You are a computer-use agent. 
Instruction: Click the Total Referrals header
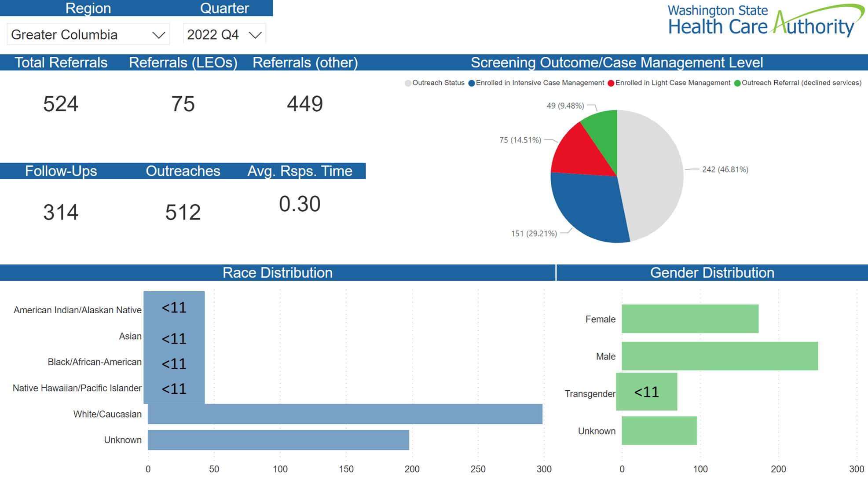point(61,62)
